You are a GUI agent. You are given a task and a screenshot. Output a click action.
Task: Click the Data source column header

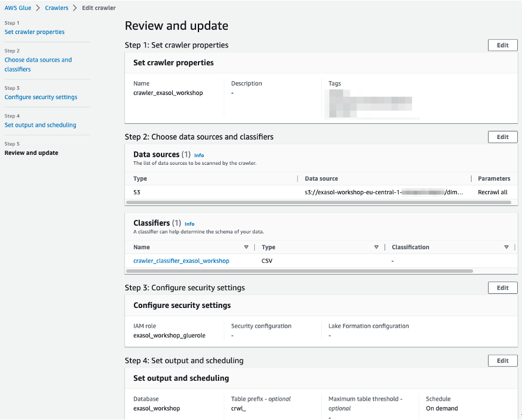point(321,178)
